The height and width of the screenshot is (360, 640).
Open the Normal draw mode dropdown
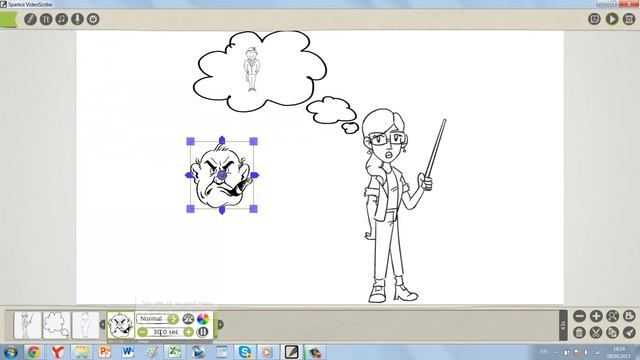[x=157, y=319]
